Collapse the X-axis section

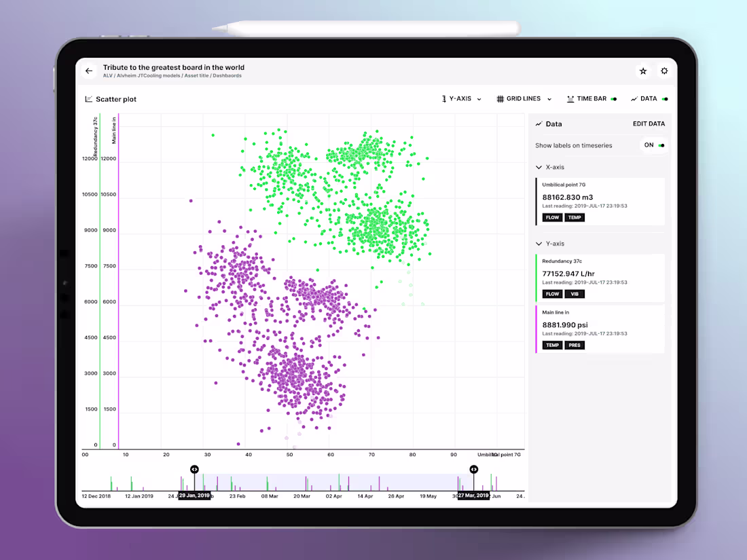point(540,167)
